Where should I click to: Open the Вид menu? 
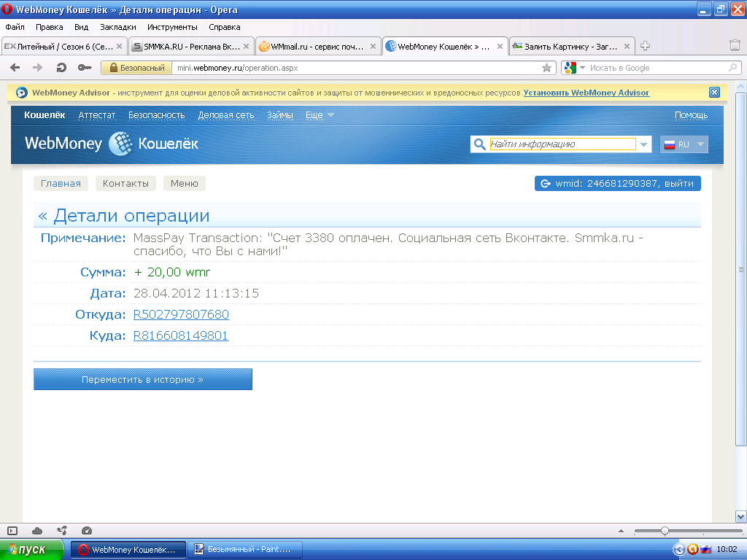click(x=82, y=27)
